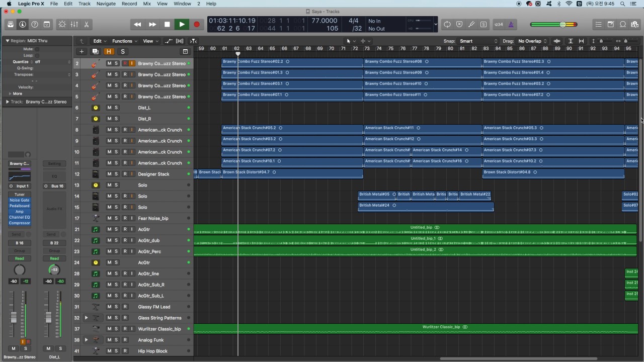Open the left-click pointer tool menu
Image resolution: width=644 pixels, height=362 pixels.
tap(351, 41)
